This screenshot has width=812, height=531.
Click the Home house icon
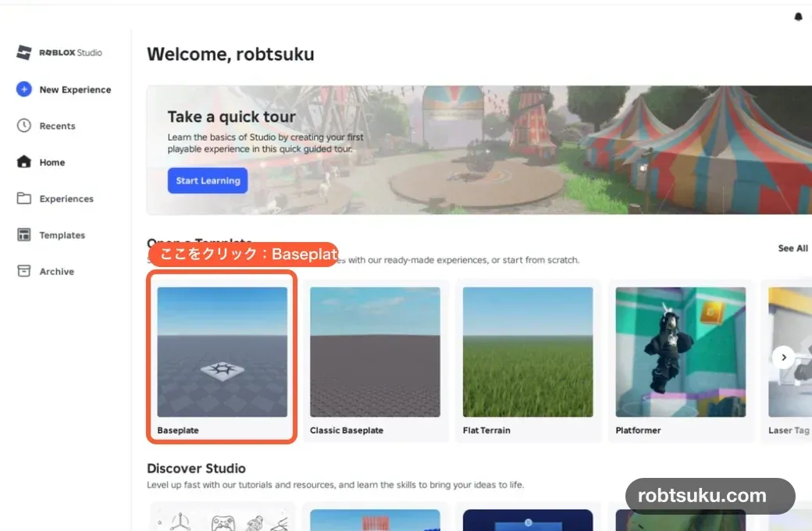point(24,162)
